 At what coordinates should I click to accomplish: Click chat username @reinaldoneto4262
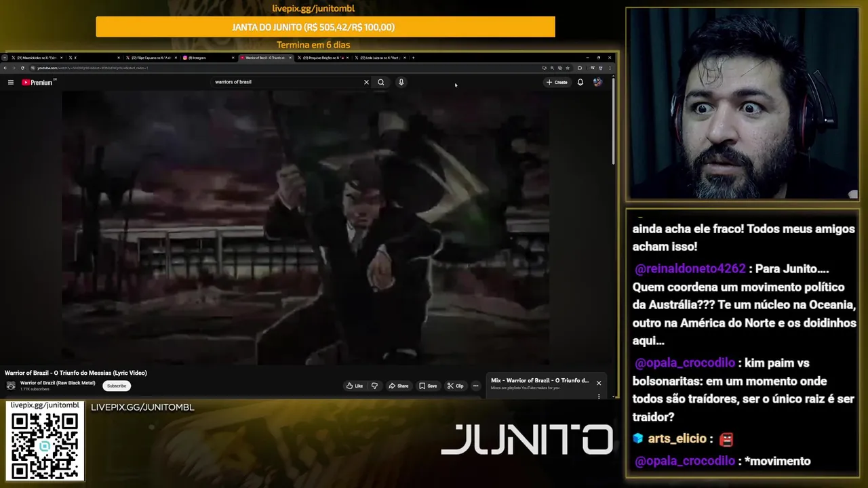[690, 269]
